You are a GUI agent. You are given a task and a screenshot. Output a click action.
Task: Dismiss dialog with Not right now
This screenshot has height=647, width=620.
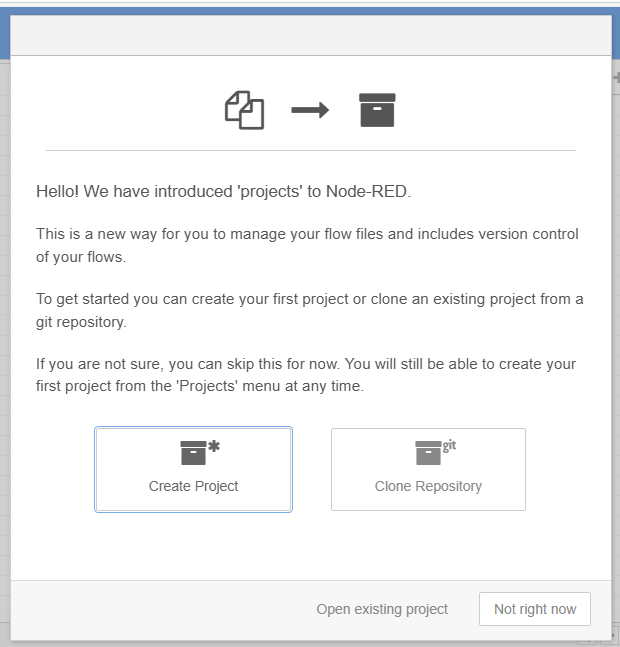535,609
